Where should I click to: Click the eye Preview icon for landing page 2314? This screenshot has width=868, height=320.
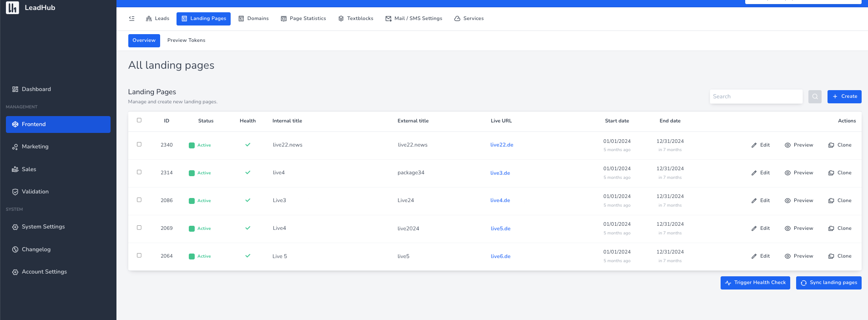click(x=787, y=173)
